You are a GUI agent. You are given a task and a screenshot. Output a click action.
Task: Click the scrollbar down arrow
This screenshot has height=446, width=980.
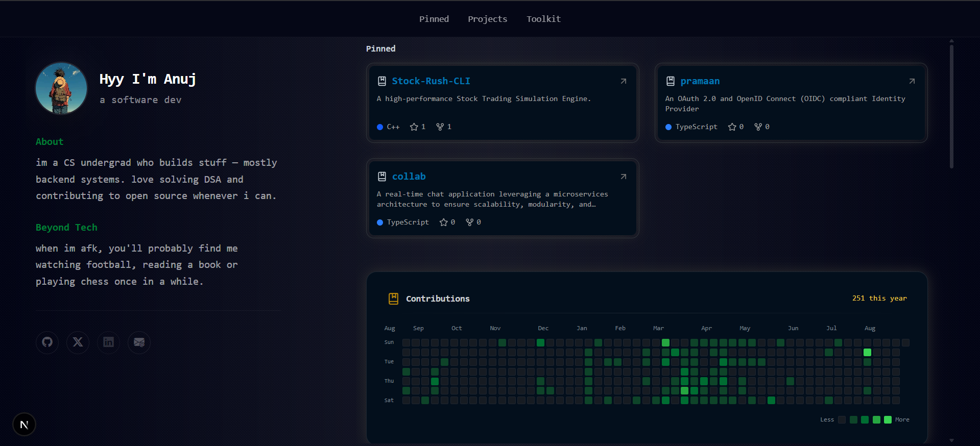[951, 440]
